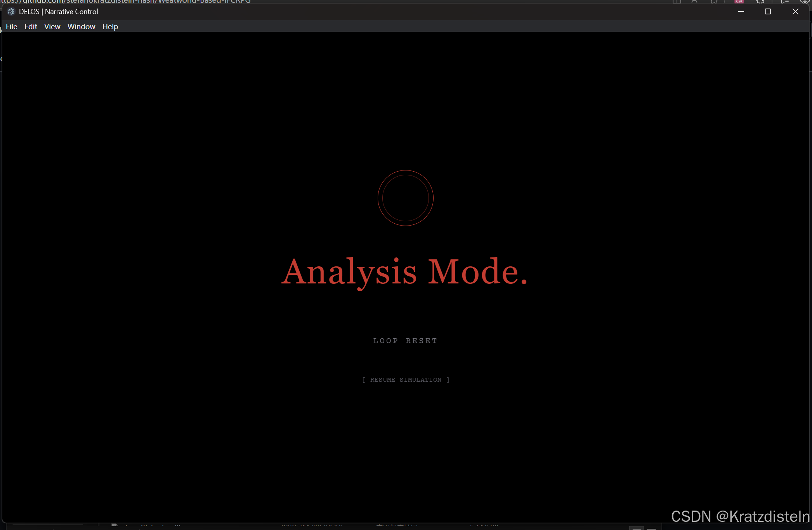Open the Help menu
Viewport: 812px width, 530px height.
tap(110, 26)
